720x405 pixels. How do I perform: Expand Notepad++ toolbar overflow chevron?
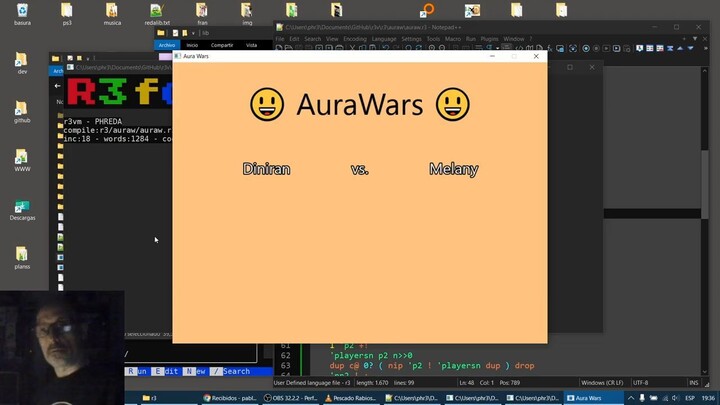point(706,48)
